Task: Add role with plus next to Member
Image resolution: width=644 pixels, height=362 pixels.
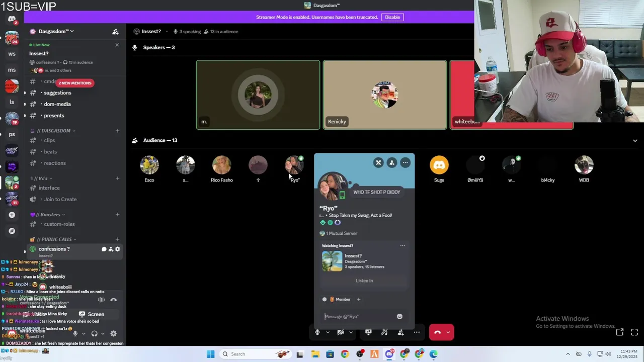Action: click(x=358, y=299)
